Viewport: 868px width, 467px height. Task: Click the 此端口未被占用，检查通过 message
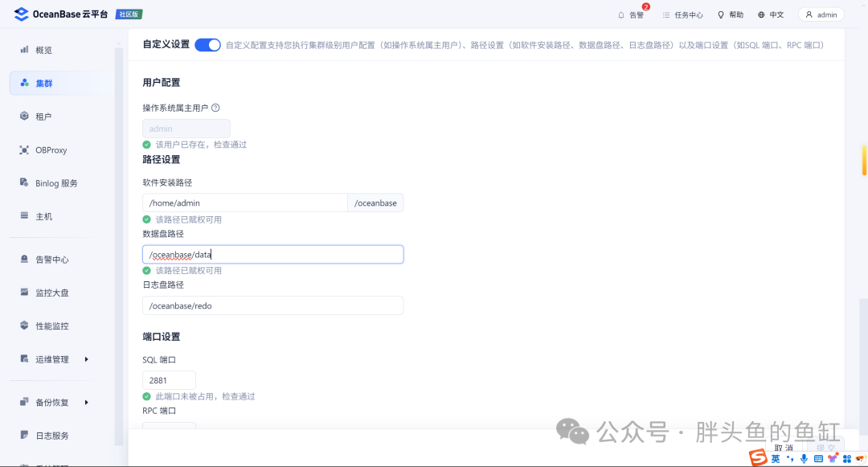click(206, 396)
